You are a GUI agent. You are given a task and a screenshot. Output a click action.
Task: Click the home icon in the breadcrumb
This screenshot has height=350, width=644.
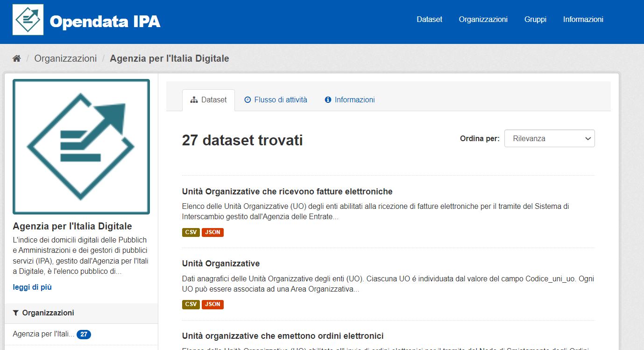(x=17, y=57)
